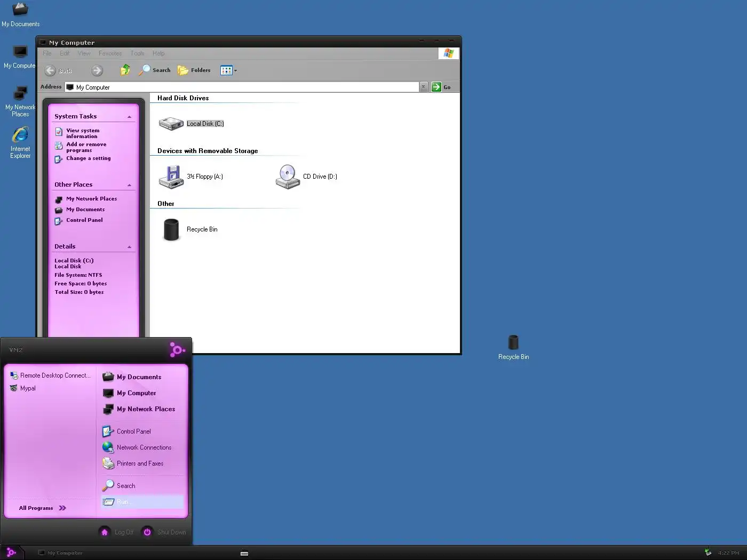Click the Shut Down button
Image resolution: width=747 pixels, height=560 pixels.
tap(164, 532)
